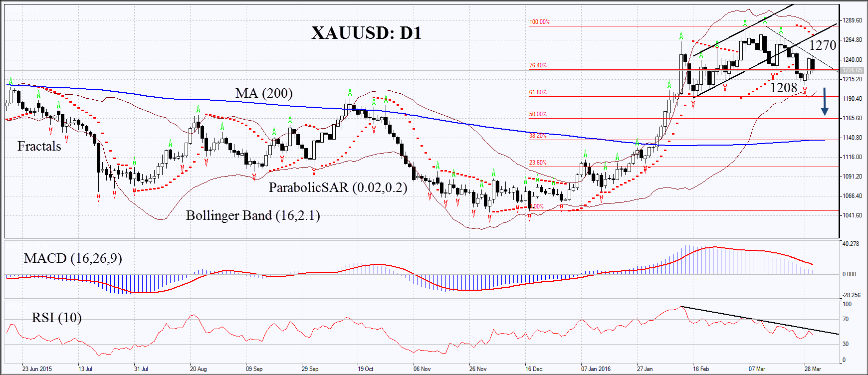Click the 1208 support level label
Viewport: 868px width, 375px height.
click(x=784, y=88)
